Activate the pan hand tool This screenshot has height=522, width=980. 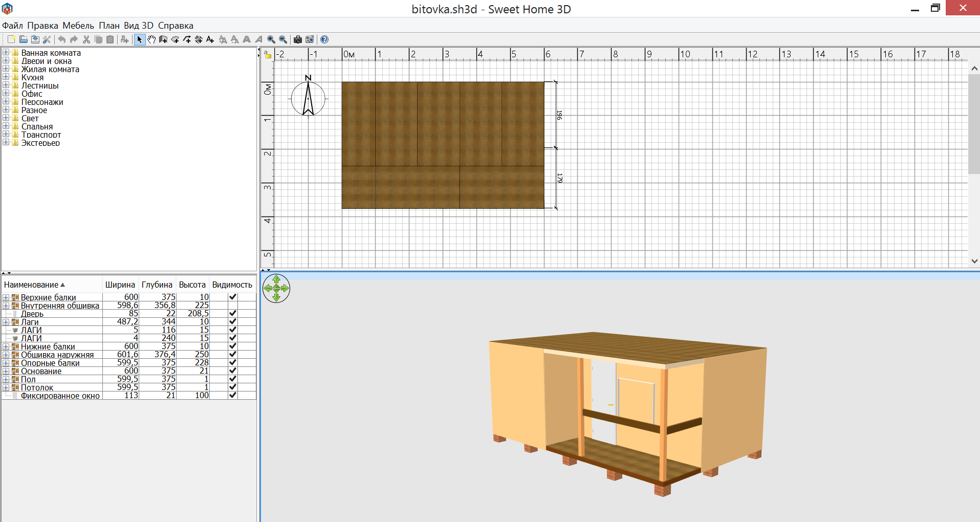tap(151, 39)
